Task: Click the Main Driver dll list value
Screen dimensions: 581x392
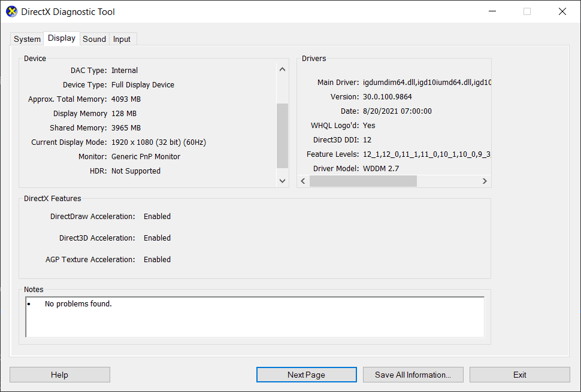Action: tap(427, 83)
